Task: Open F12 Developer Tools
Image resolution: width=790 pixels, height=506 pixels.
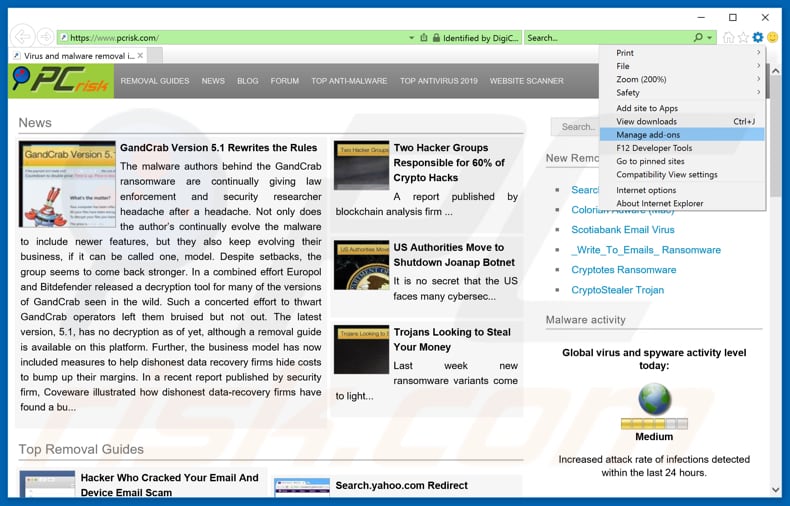Action: [x=682, y=148]
